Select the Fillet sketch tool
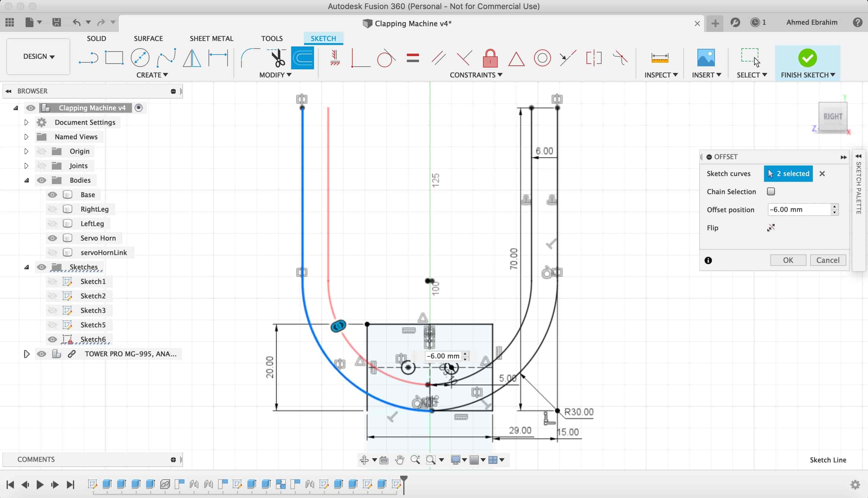This screenshot has width=868, height=498. [x=250, y=58]
